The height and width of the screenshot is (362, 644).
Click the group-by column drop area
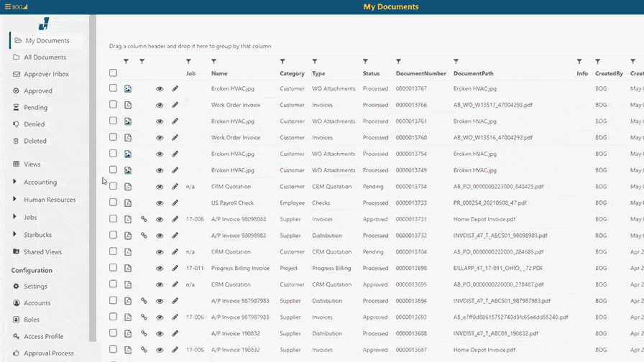tap(190, 47)
